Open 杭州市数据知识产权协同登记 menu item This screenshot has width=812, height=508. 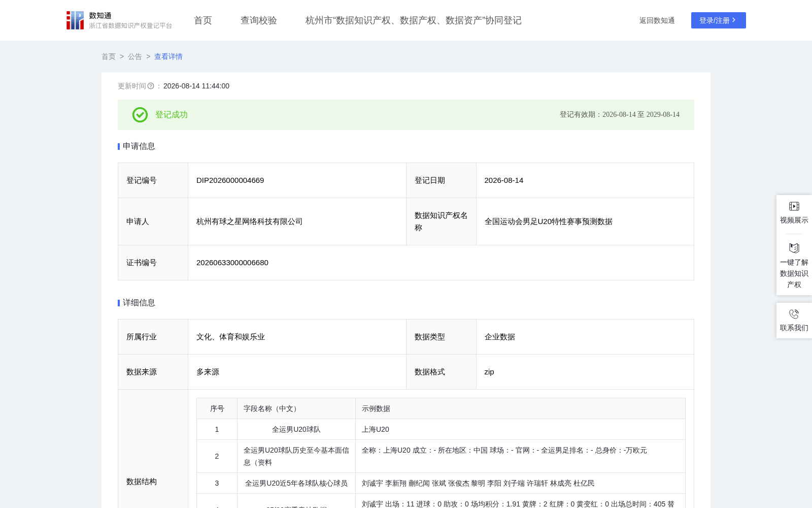tap(414, 20)
